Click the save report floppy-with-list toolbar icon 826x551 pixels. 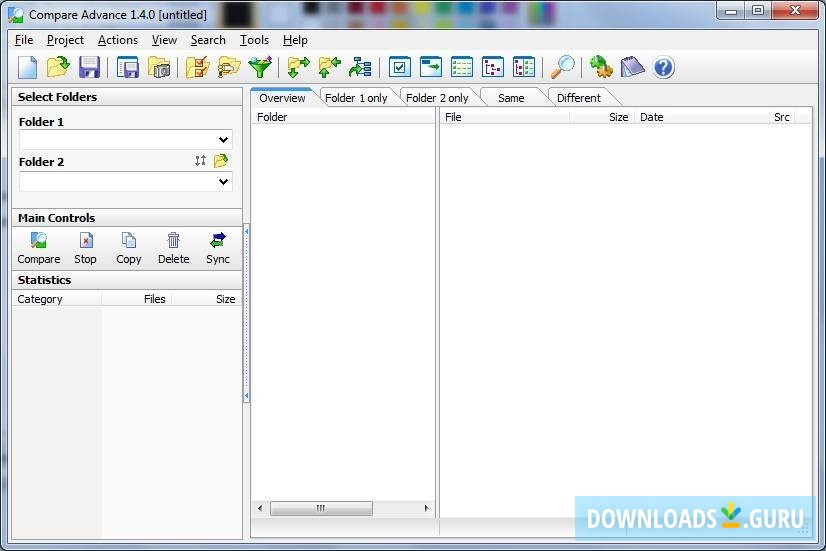tap(127, 67)
